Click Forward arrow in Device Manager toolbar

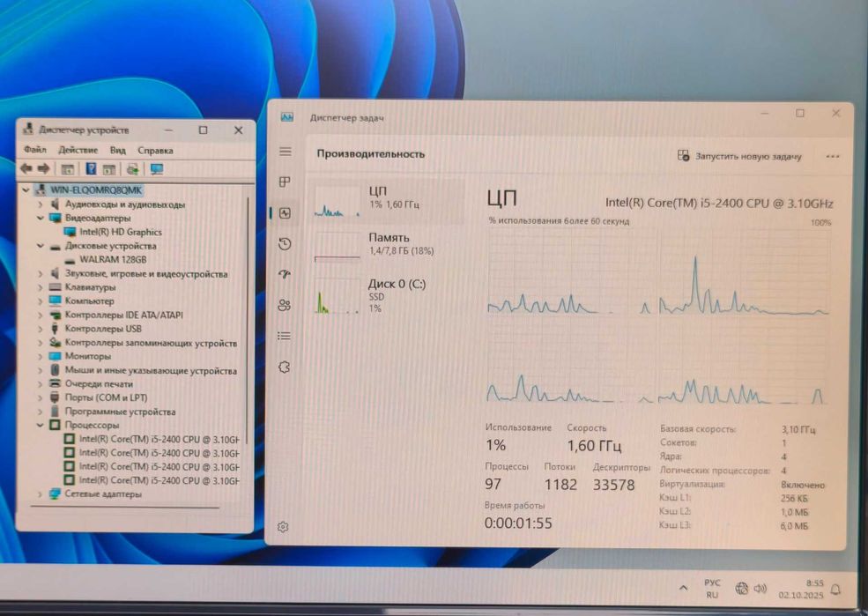44,169
